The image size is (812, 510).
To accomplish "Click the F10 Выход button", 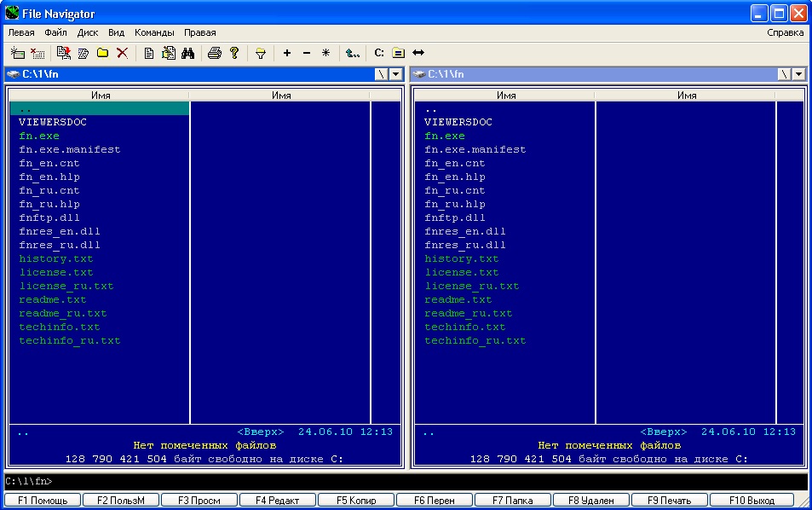I will point(752,500).
